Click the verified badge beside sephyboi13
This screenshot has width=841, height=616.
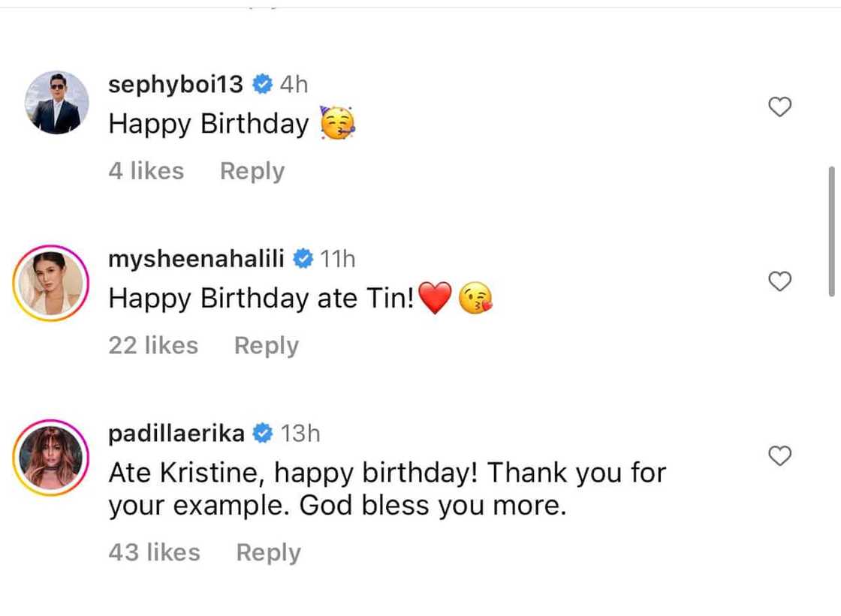pyautogui.click(x=262, y=85)
